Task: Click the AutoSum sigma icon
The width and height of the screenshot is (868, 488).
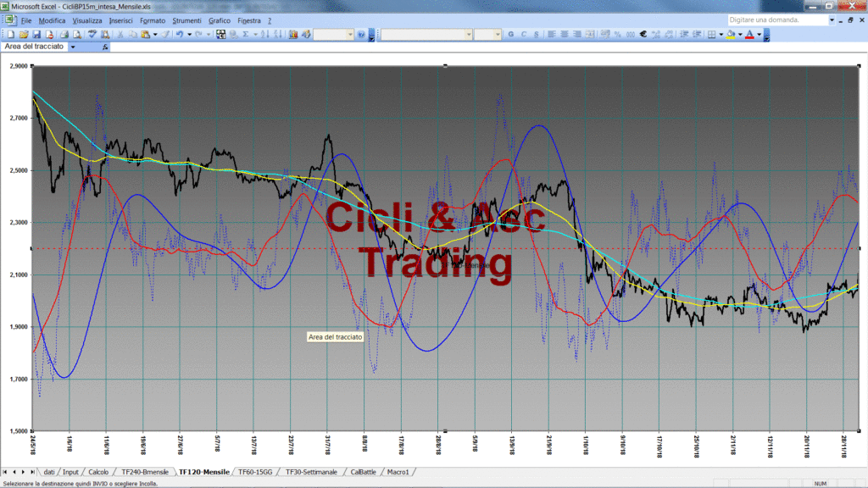Action: (246, 34)
